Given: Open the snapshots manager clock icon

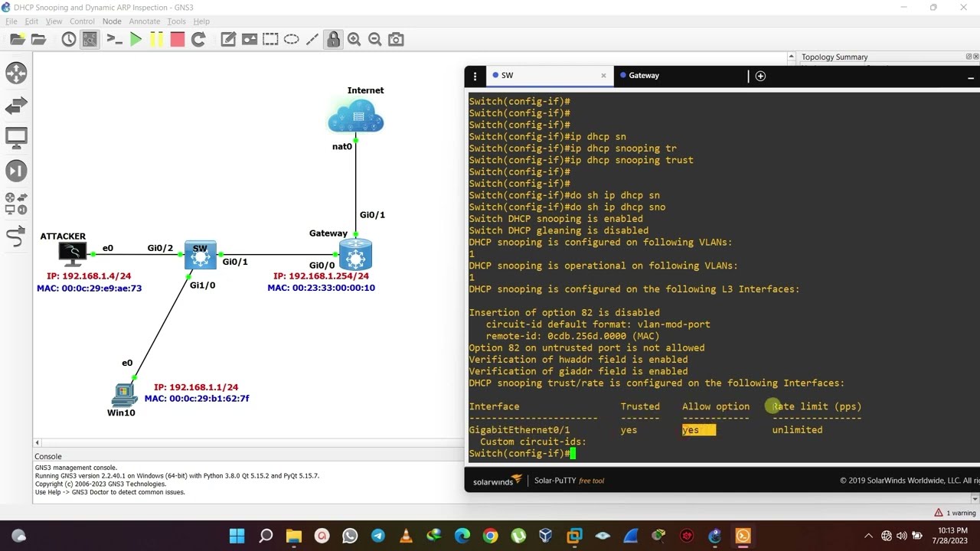Looking at the screenshot, I should click(68, 39).
